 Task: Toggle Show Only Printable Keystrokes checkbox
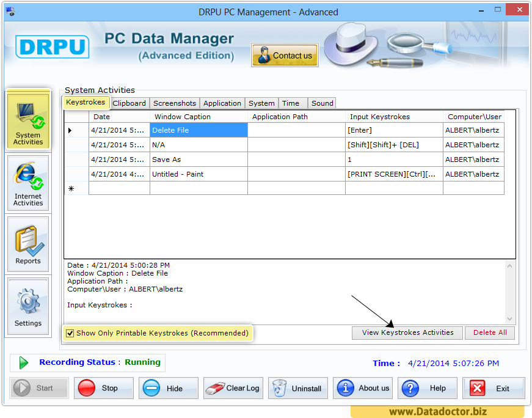70,333
